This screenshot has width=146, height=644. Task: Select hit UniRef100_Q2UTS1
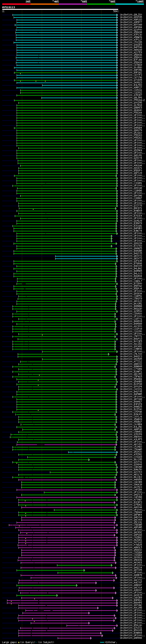click(x=131, y=462)
